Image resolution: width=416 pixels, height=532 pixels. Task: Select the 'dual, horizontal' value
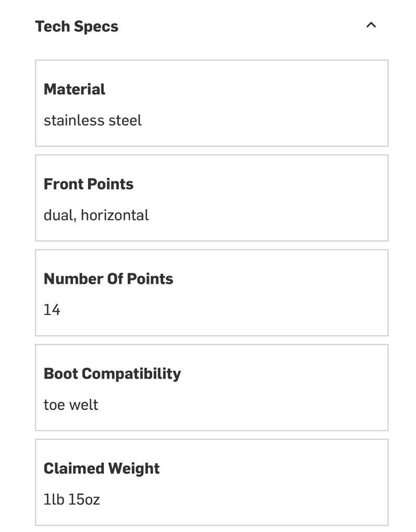pos(96,215)
